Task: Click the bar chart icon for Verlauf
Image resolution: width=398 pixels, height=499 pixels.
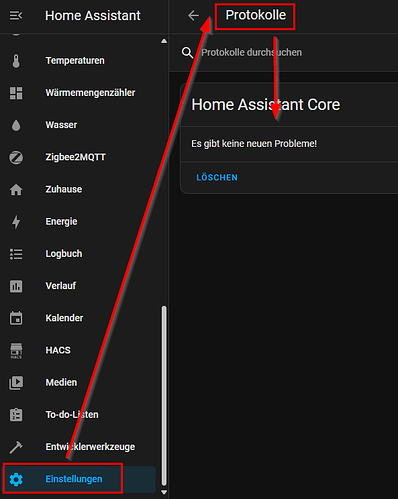Action: [x=16, y=286]
